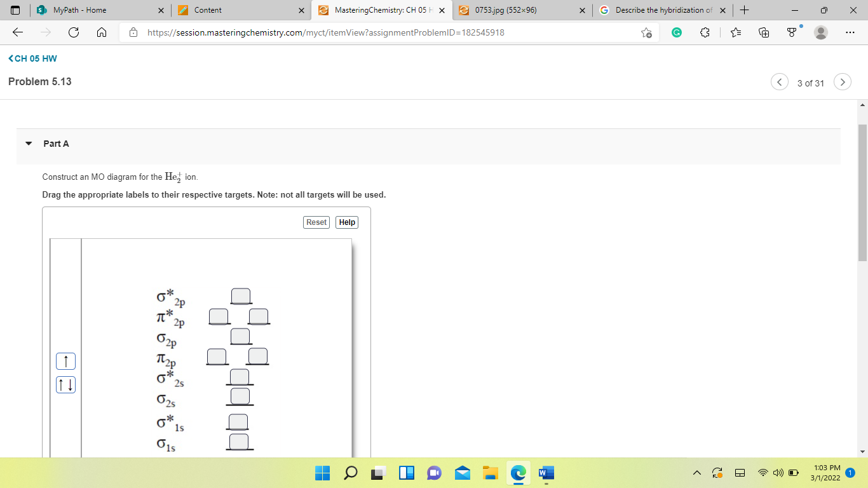
Task: Select the single up-arrow electron label
Action: [64, 361]
